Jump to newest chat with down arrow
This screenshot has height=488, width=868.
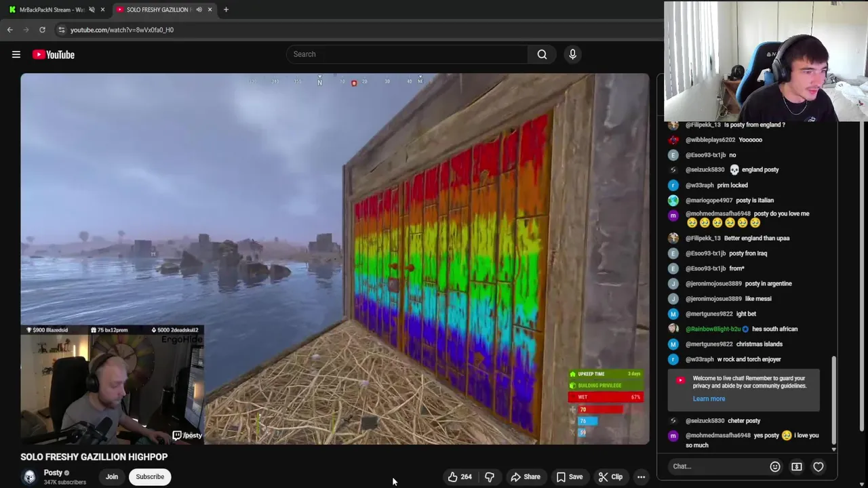point(834,449)
